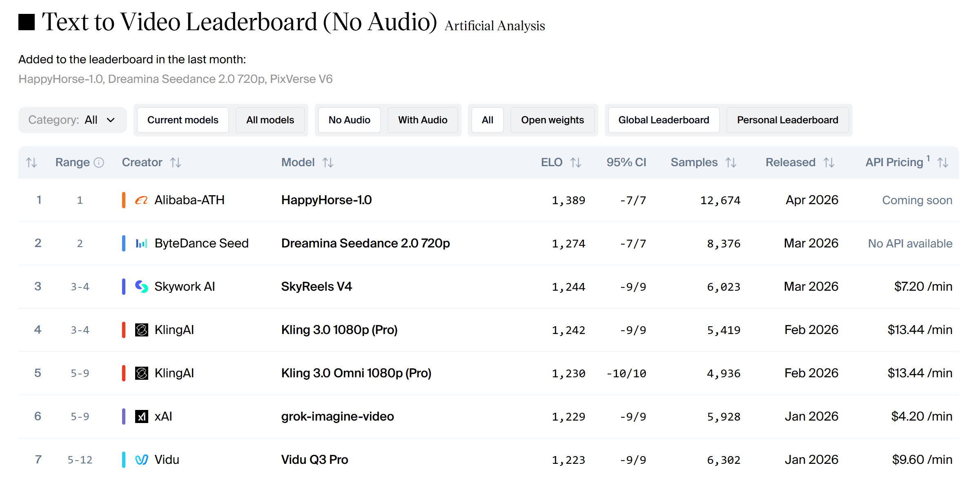The width and height of the screenshot is (980, 481).
Task: Sort by Model column arrows
Action: [327, 163]
